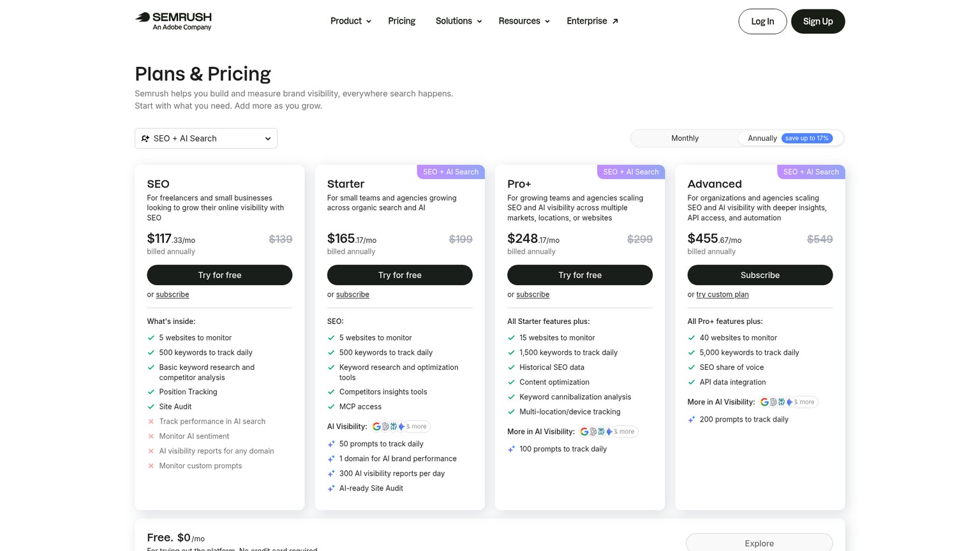Click checkmark beside 40 websites to monitor

point(691,338)
